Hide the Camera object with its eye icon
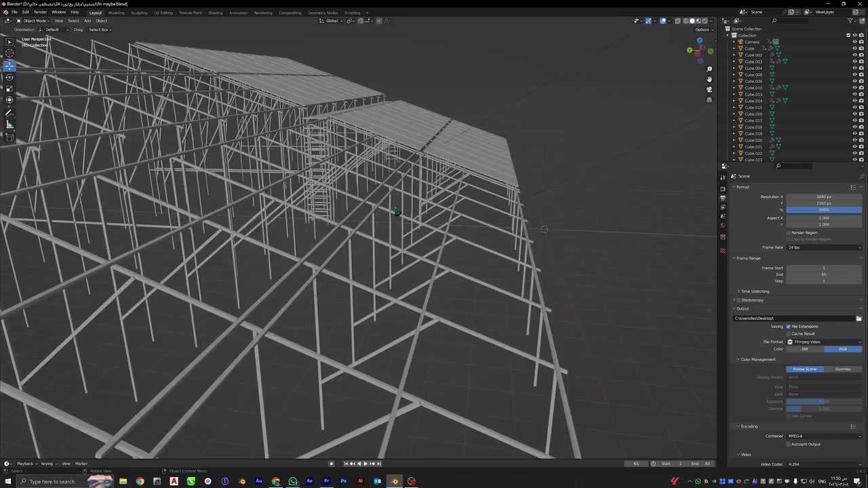Viewport: 868px width, 488px height. pyautogui.click(x=854, y=42)
